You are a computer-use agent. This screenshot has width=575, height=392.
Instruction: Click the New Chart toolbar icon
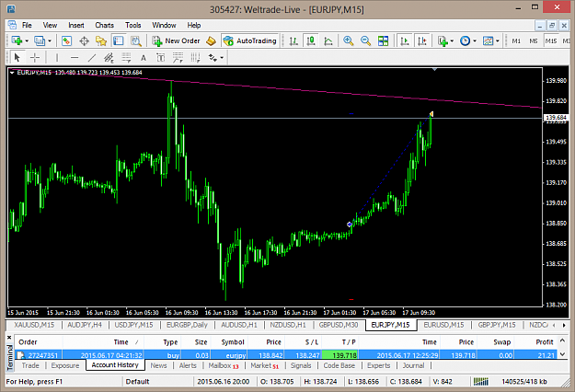point(17,40)
